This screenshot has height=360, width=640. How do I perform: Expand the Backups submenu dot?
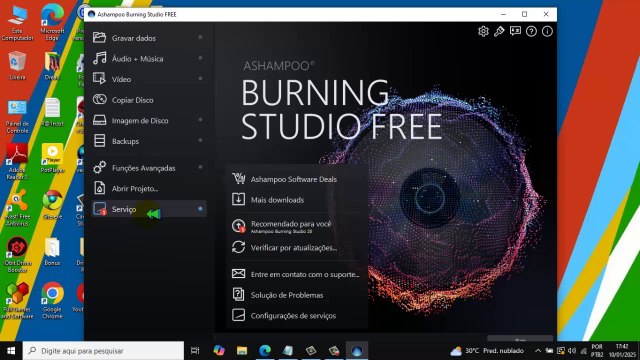pos(200,140)
